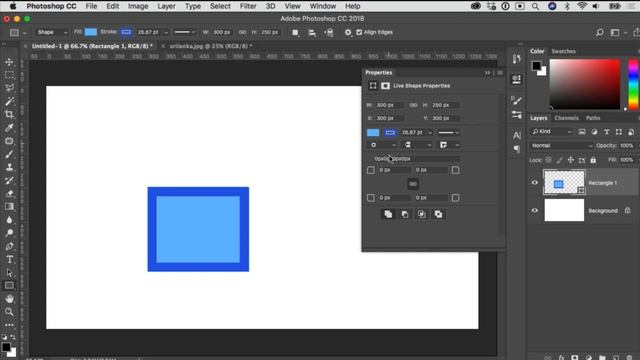Select the Crop tool
Image resolution: width=640 pixels, height=360 pixels.
pos(9,114)
